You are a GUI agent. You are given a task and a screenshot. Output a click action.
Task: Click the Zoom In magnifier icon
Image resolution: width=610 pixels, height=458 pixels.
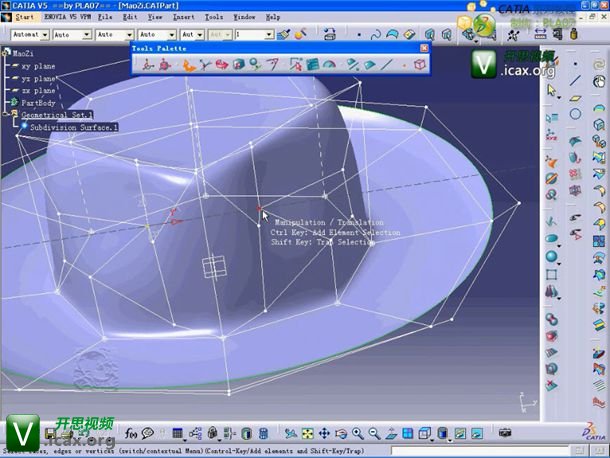tap(357, 433)
